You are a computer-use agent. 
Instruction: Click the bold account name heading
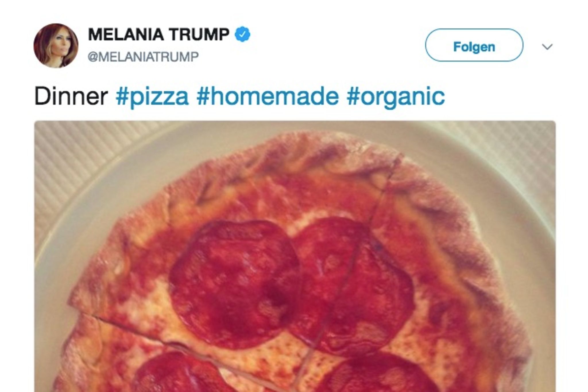click(x=158, y=34)
